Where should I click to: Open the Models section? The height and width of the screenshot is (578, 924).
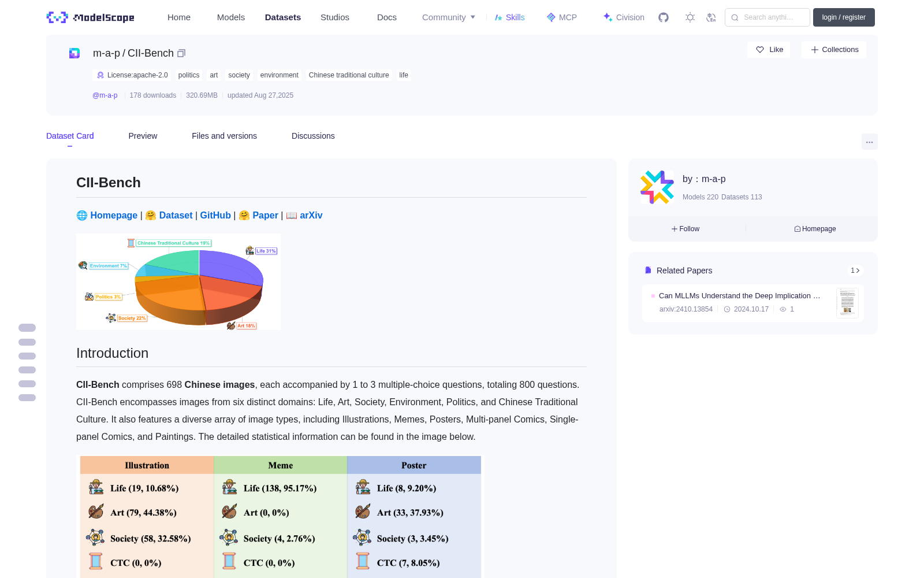tap(231, 17)
